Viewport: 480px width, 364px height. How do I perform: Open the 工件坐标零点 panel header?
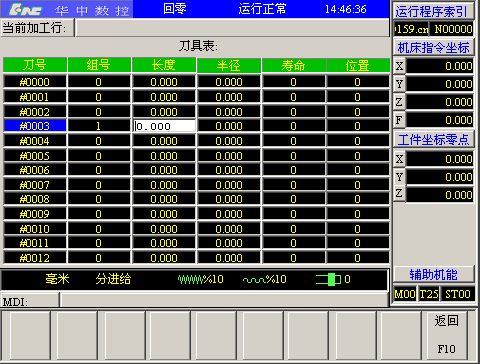pos(433,139)
